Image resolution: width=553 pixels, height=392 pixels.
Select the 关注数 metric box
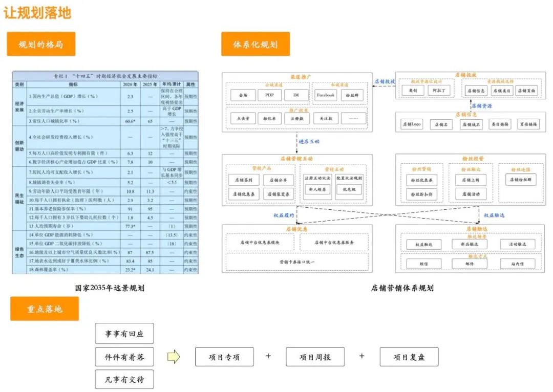(x=326, y=118)
